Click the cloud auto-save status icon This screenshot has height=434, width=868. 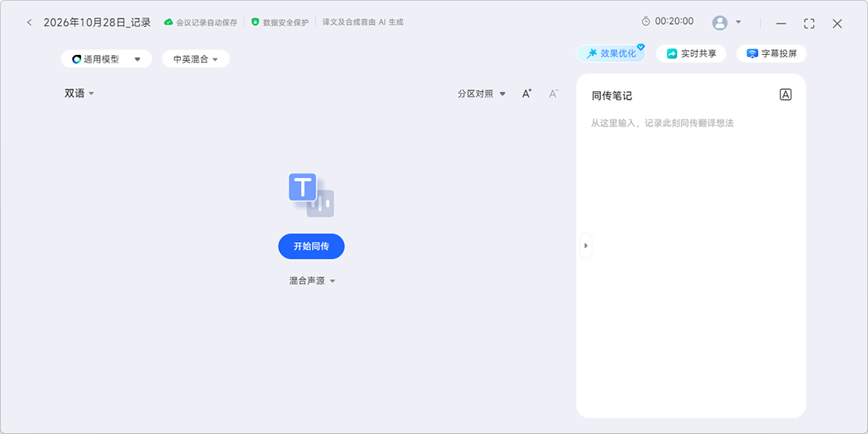point(169,22)
